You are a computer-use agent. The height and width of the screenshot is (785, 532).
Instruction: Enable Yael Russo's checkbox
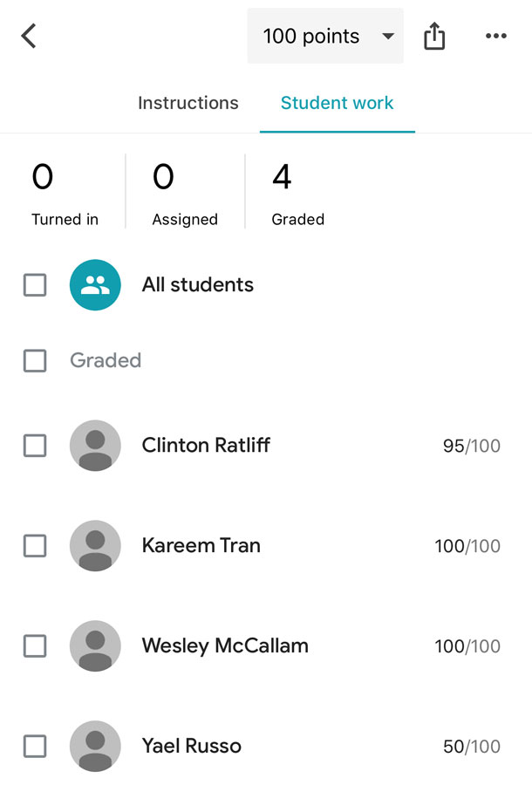[35, 746]
